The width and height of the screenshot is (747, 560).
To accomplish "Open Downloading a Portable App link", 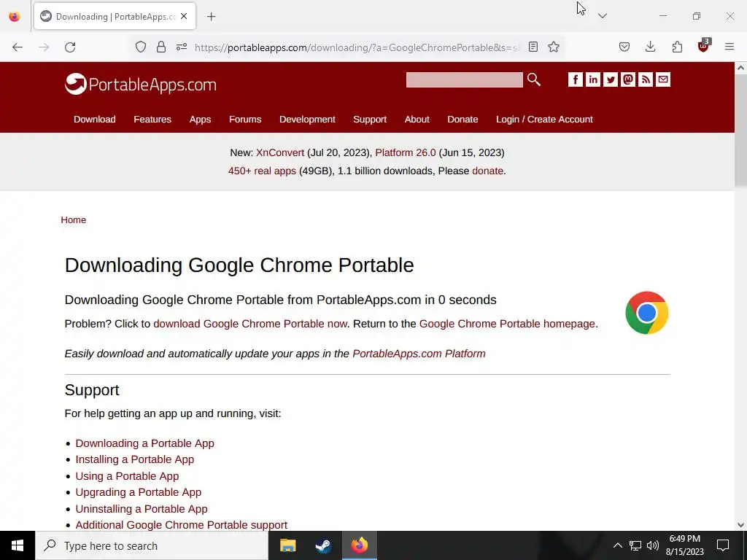I will [145, 443].
